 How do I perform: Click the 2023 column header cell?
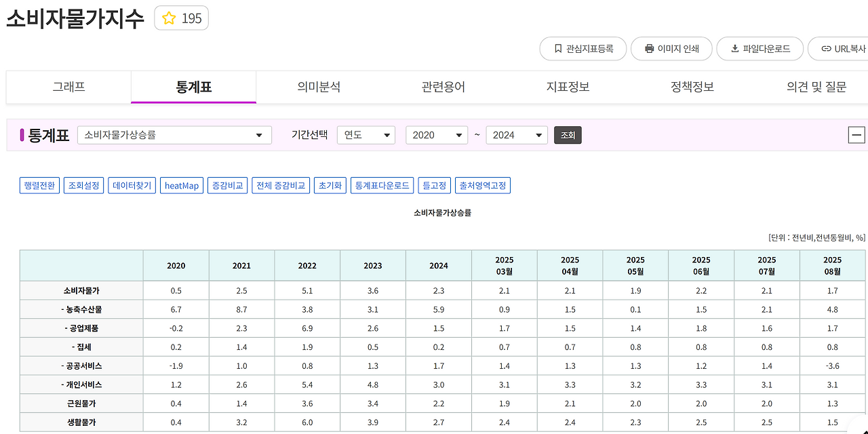coord(373,266)
